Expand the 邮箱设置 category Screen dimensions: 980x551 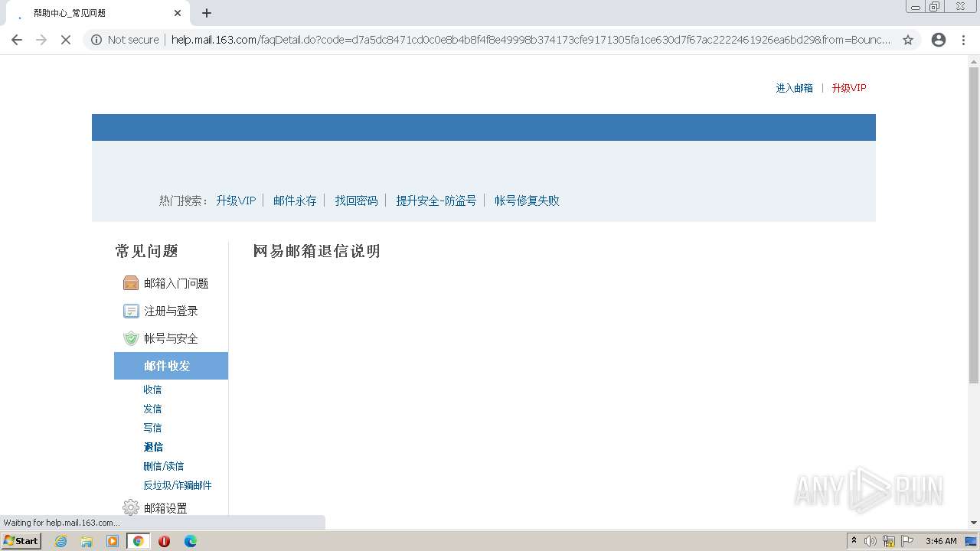coord(165,508)
